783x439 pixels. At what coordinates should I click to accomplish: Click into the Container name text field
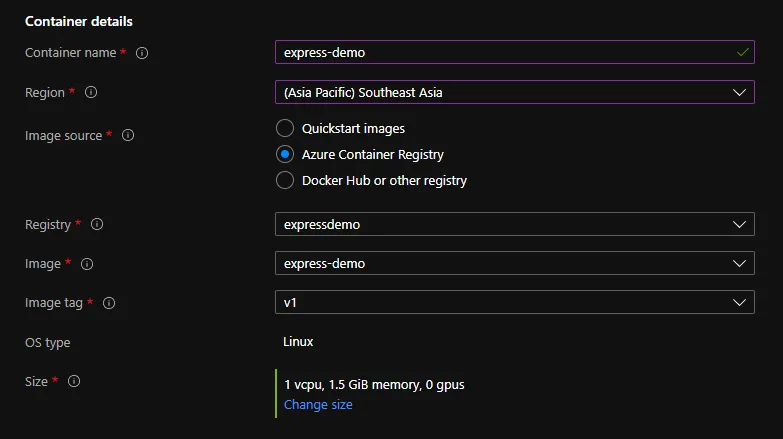[x=500, y=52]
